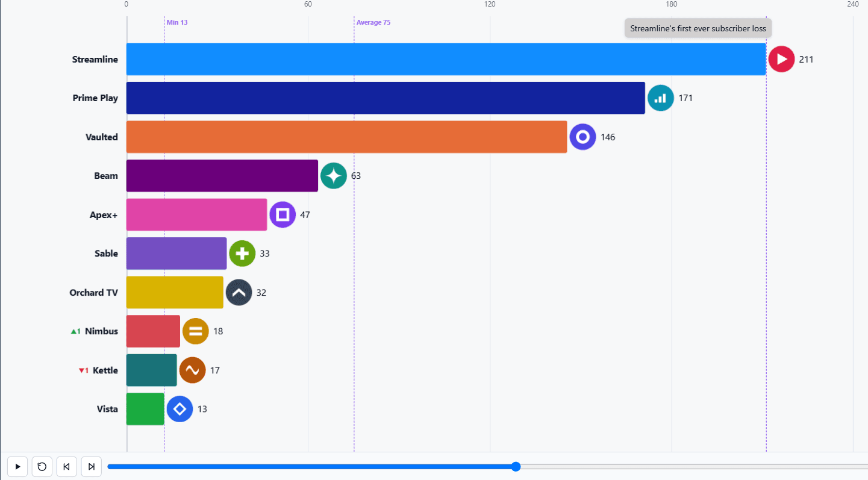868x480 pixels.
Task: Click the Sable green plus logo icon
Action: (x=242, y=254)
